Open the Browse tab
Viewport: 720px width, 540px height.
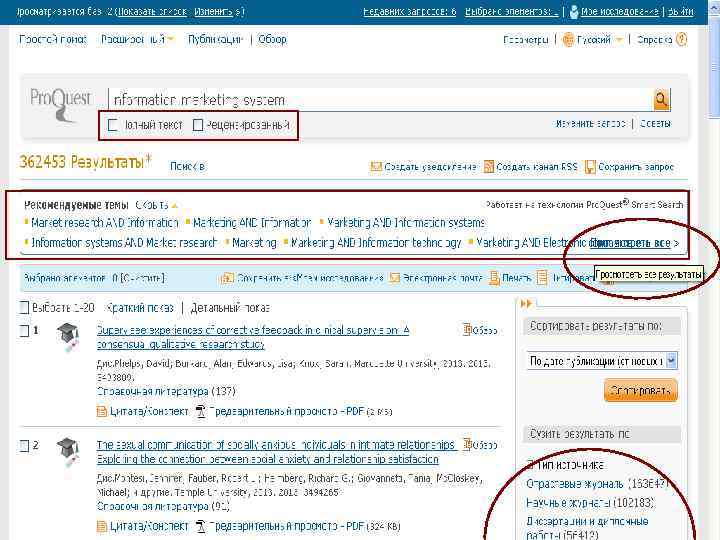click(x=272, y=39)
